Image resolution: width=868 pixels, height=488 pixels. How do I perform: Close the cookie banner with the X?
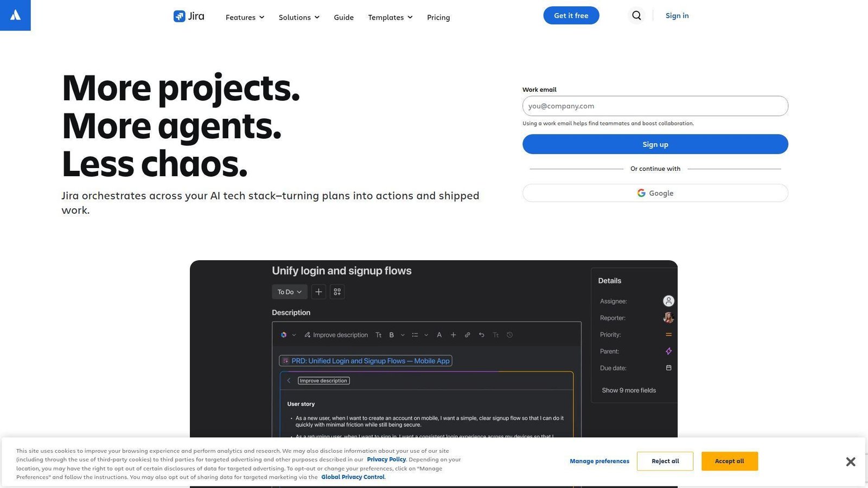tap(851, 461)
